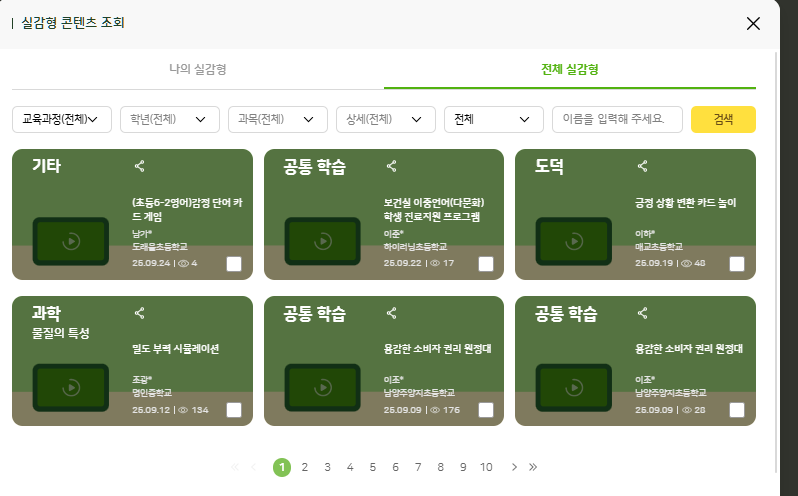
Task: Go to next page arrow
Action: (514, 467)
